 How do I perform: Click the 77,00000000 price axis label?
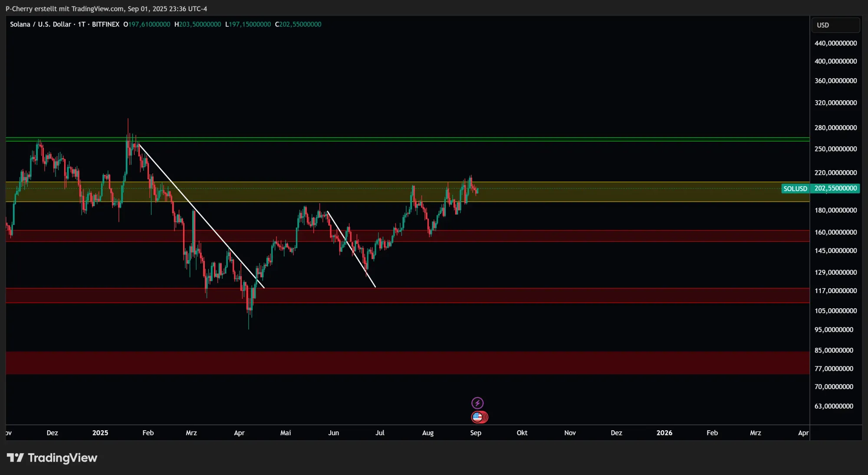click(x=834, y=369)
